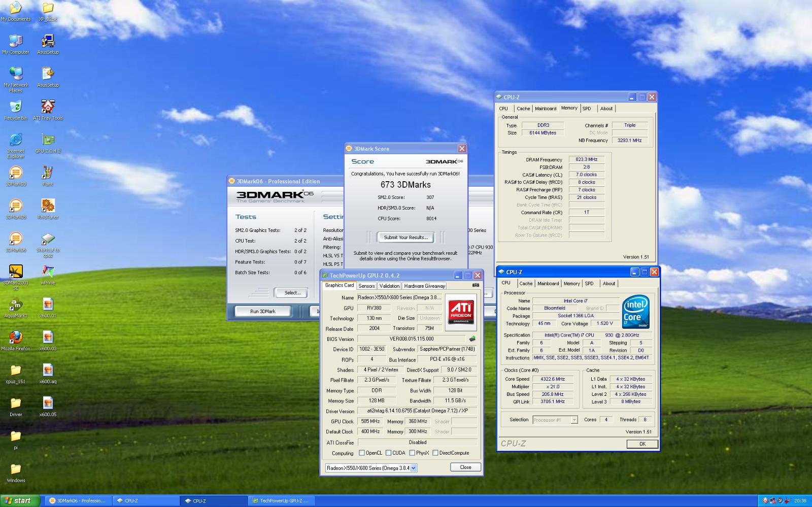Select About tab in upper CPU-Z window

coord(606,109)
